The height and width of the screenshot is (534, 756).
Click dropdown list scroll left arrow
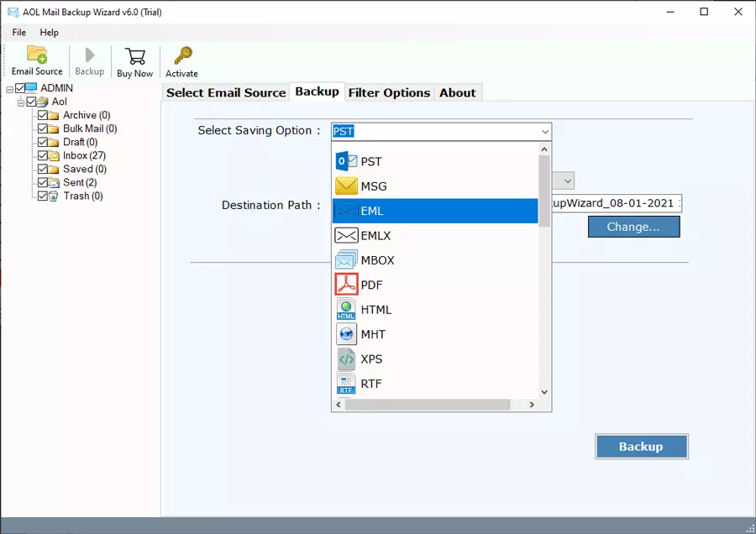click(339, 405)
